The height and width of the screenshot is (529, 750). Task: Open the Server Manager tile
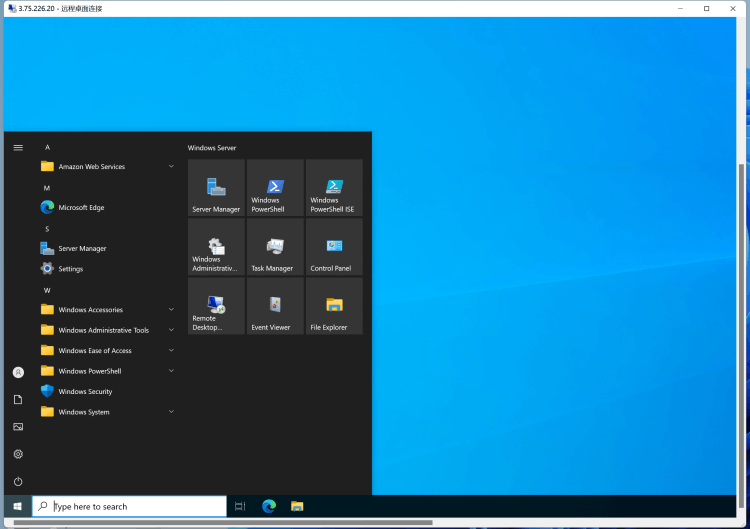tap(216, 188)
